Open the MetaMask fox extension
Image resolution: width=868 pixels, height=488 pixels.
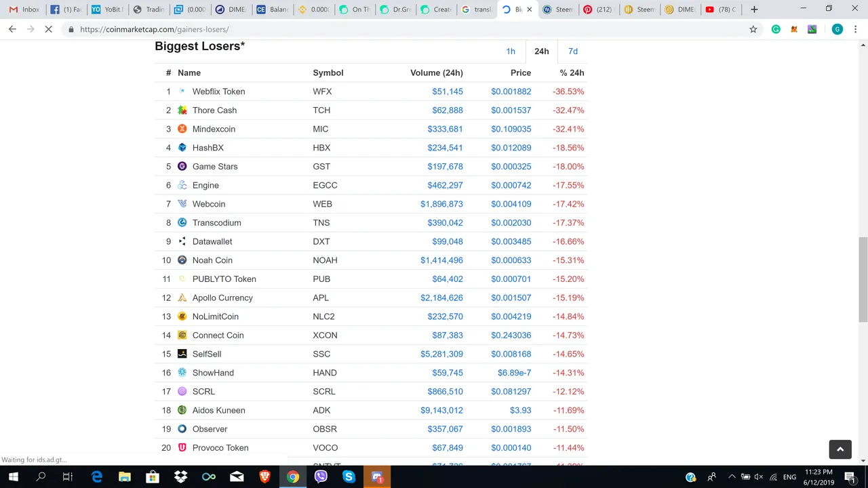(794, 29)
